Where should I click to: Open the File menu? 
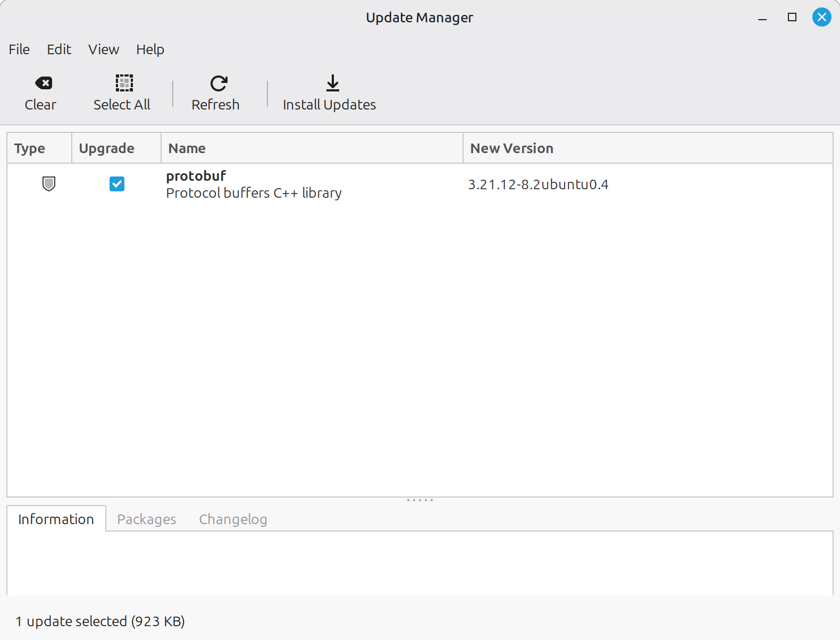(x=19, y=49)
